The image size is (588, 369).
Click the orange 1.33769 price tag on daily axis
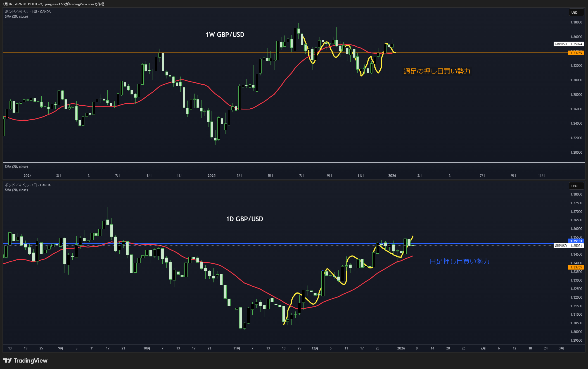tap(576, 267)
